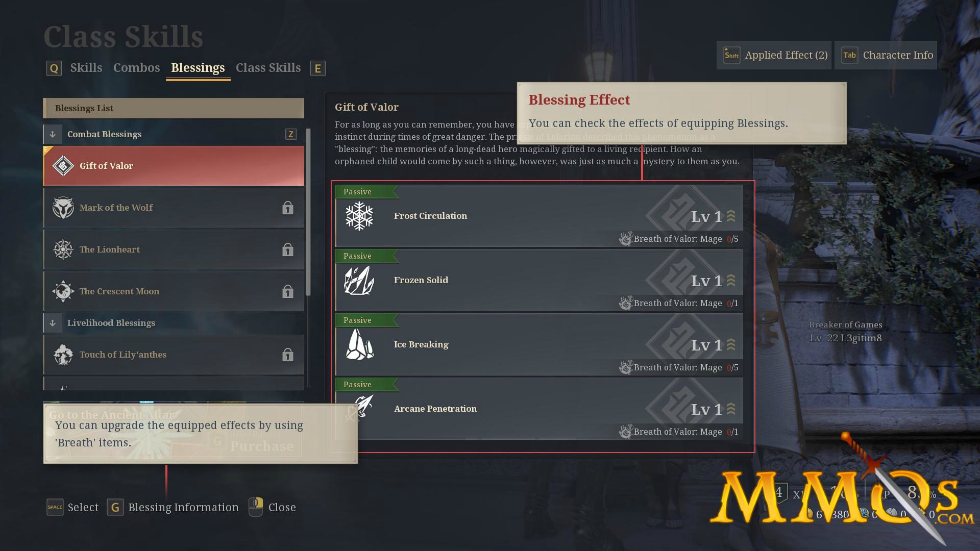Click the Purchase button
Image resolution: width=980 pixels, height=551 pixels.
pos(262,444)
